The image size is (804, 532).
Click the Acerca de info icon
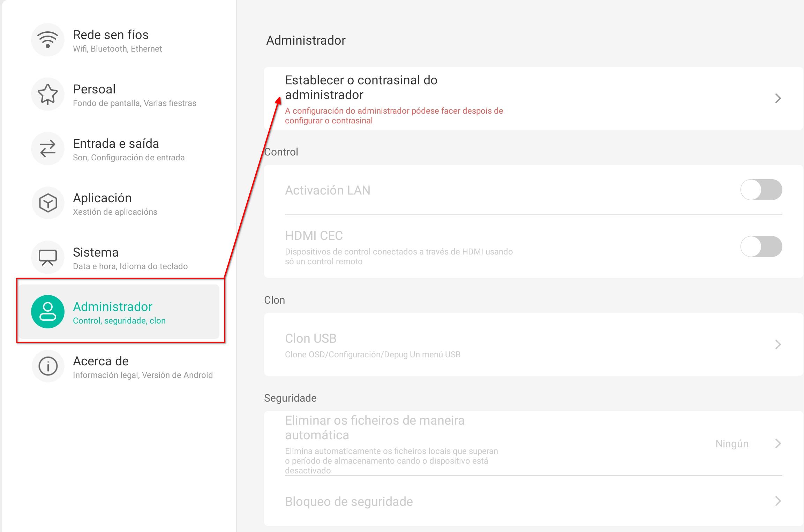tap(48, 366)
